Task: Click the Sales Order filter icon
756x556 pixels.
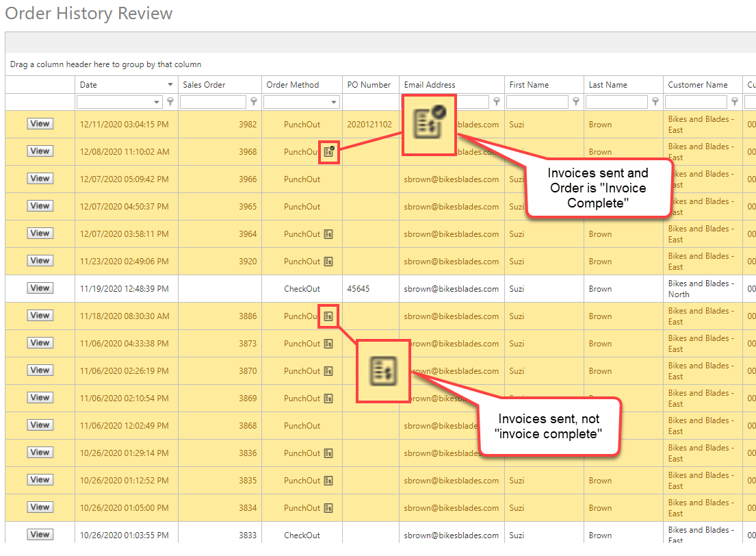Action: coord(254,102)
